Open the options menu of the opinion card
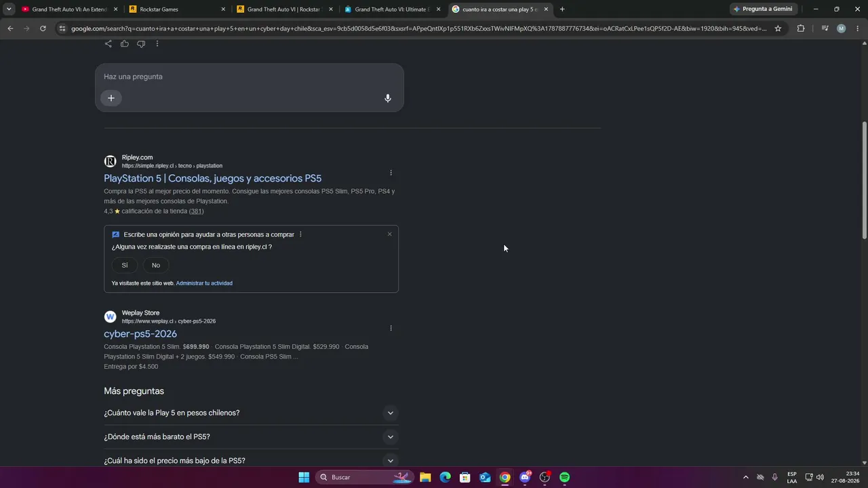The height and width of the screenshot is (488, 868). coord(300,235)
